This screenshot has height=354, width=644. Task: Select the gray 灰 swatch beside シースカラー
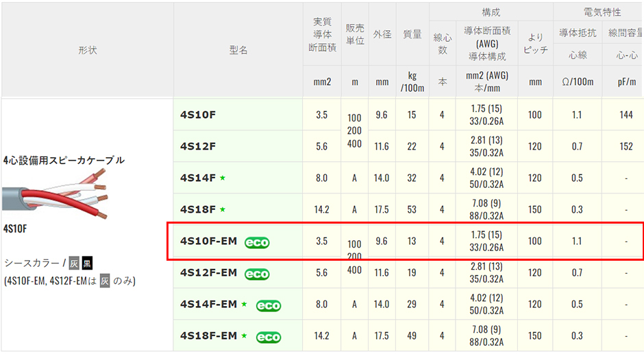pyautogui.click(x=74, y=263)
